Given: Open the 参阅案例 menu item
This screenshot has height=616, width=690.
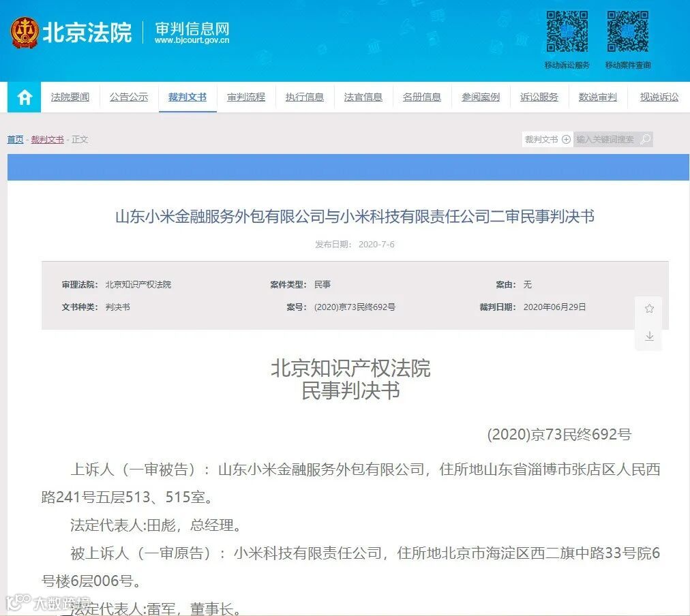Looking at the screenshot, I should [x=481, y=97].
